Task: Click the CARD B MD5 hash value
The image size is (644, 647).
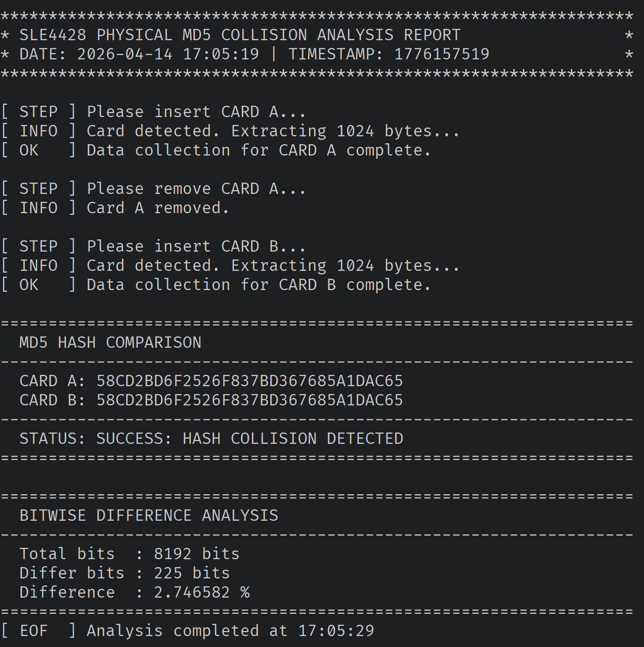Action: pos(249,400)
